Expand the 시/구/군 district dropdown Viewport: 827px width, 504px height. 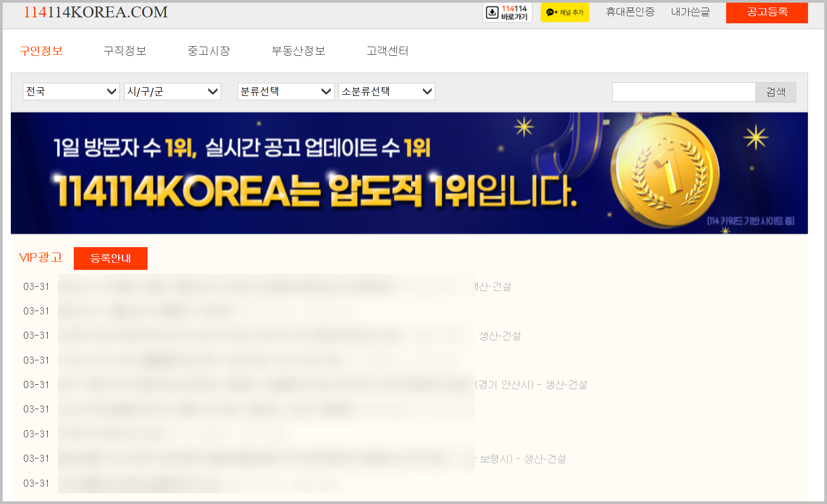pyautogui.click(x=172, y=92)
